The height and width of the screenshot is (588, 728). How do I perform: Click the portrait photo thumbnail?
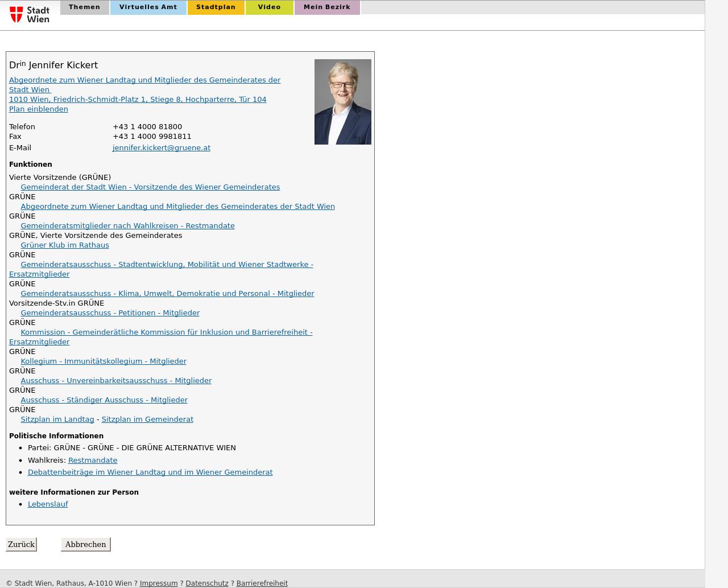(x=342, y=102)
